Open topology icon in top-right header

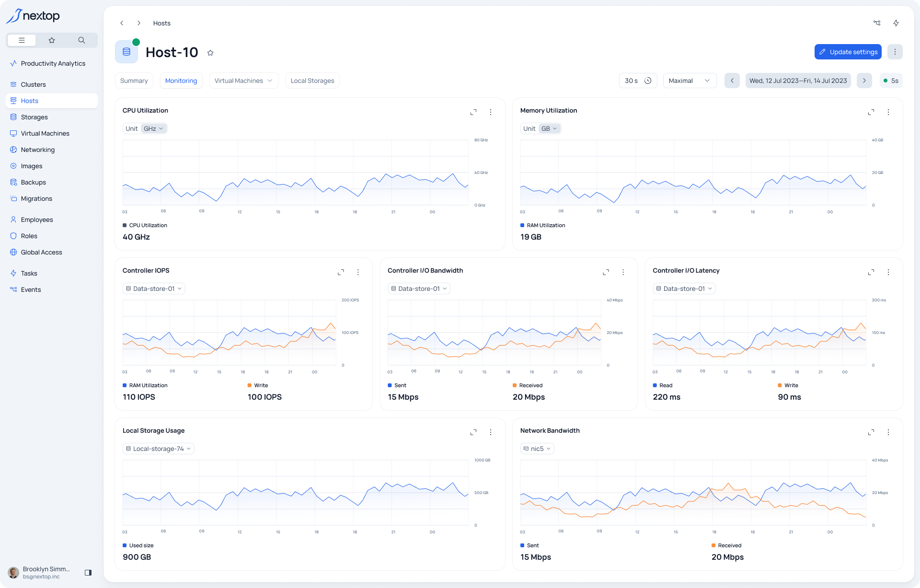[877, 23]
